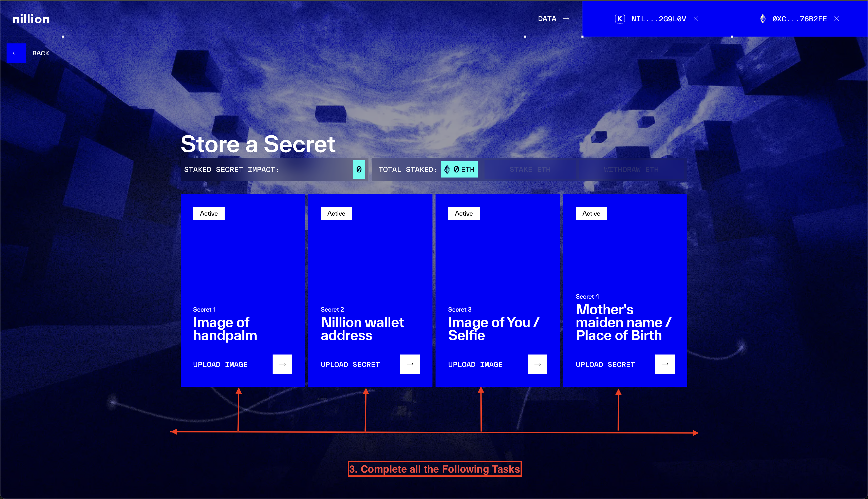Image resolution: width=868 pixels, height=499 pixels.
Task: Open the DATA menu link
Action: point(547,19)
